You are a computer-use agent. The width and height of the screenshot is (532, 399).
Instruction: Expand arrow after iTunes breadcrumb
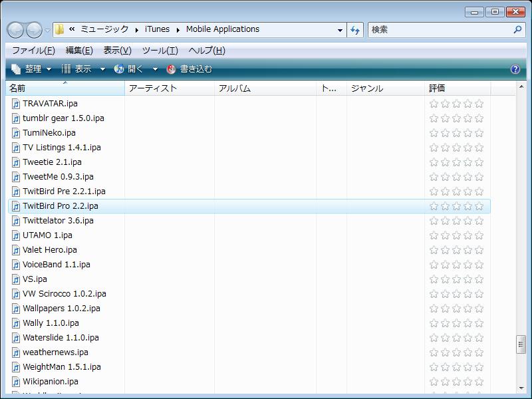[178, 30]
